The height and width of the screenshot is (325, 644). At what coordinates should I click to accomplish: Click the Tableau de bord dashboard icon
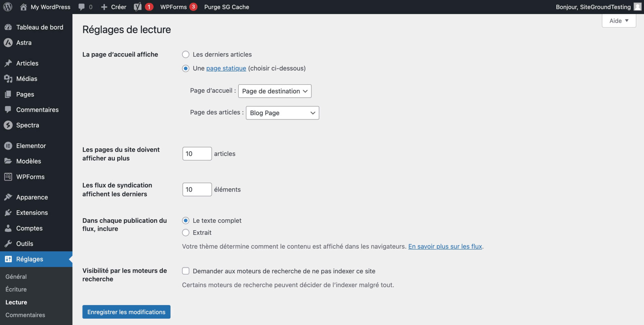pos(8,27)
